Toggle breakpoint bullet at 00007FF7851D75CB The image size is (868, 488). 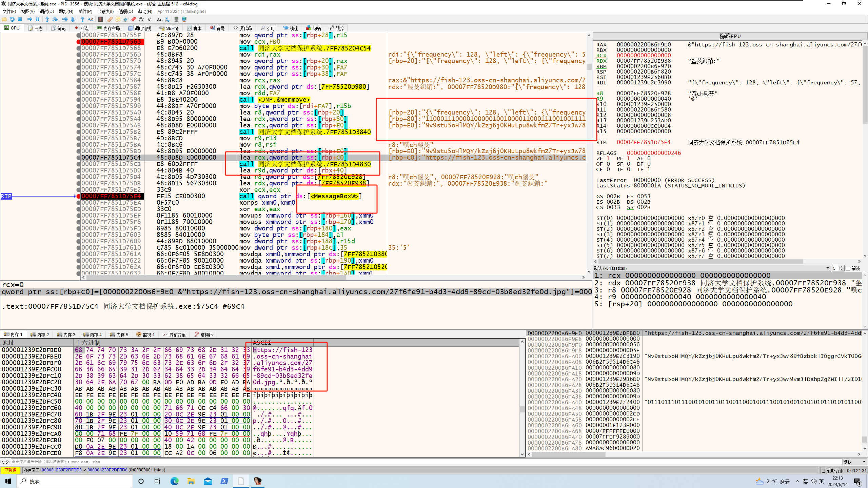(x=78, y=164)
